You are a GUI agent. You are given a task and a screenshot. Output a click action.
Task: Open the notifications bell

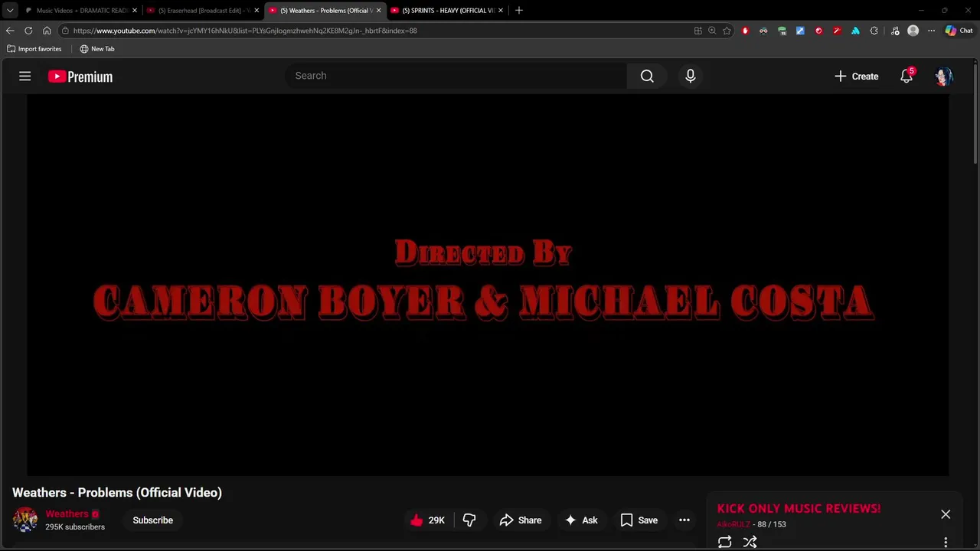click(906, 76)
